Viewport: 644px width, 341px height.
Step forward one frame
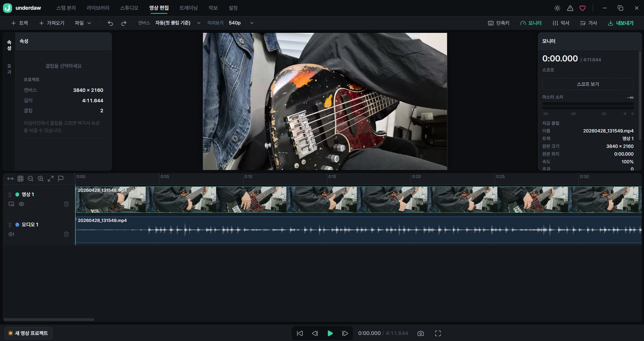point(345,333)
